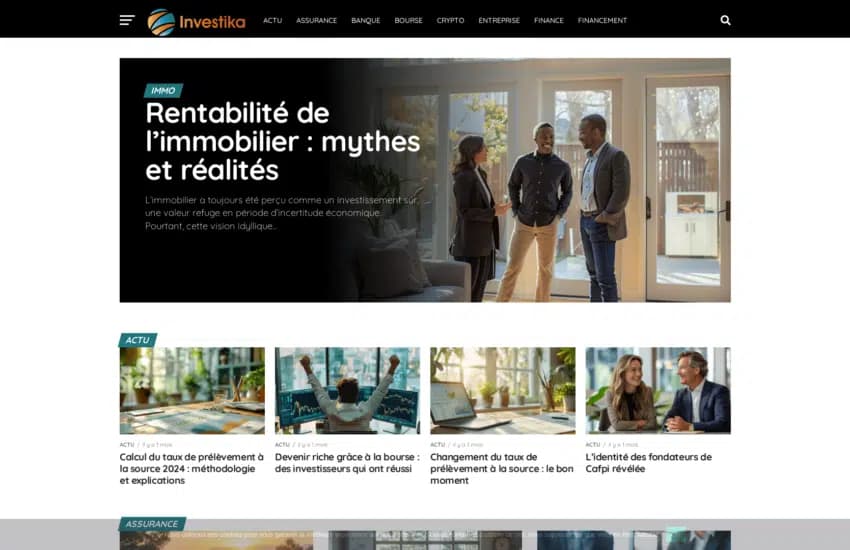
Task: Open thumbnail of trader with raised arms
Action: [x=347, y=391]
